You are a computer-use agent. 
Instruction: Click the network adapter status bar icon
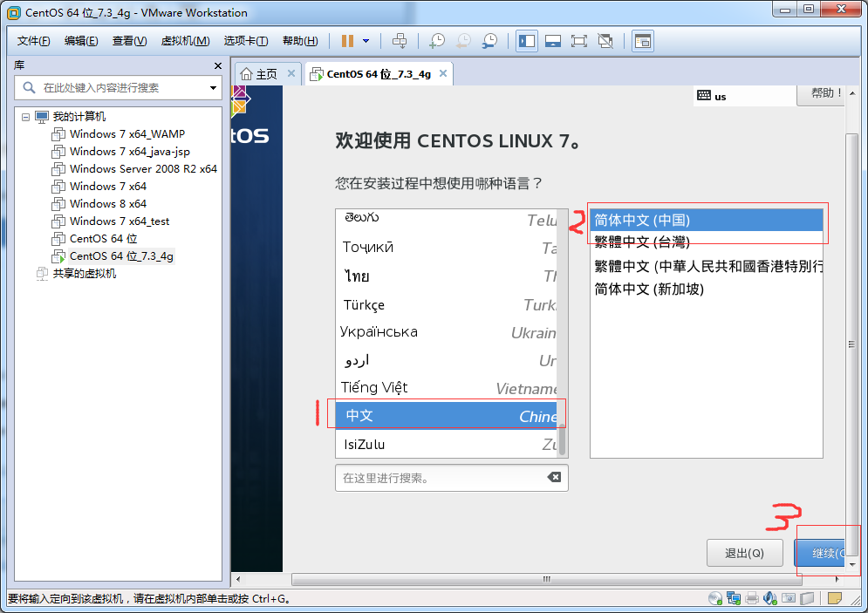point(734,598)
